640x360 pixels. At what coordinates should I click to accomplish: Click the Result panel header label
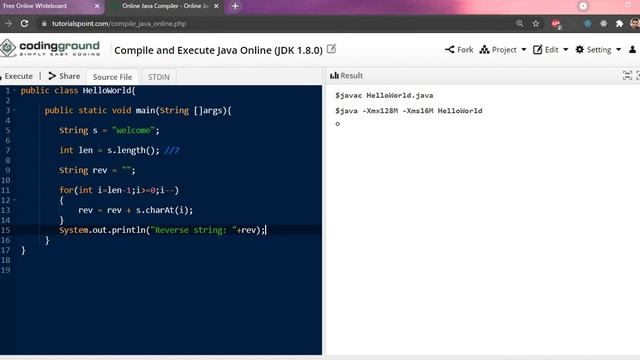pos(347,76)
